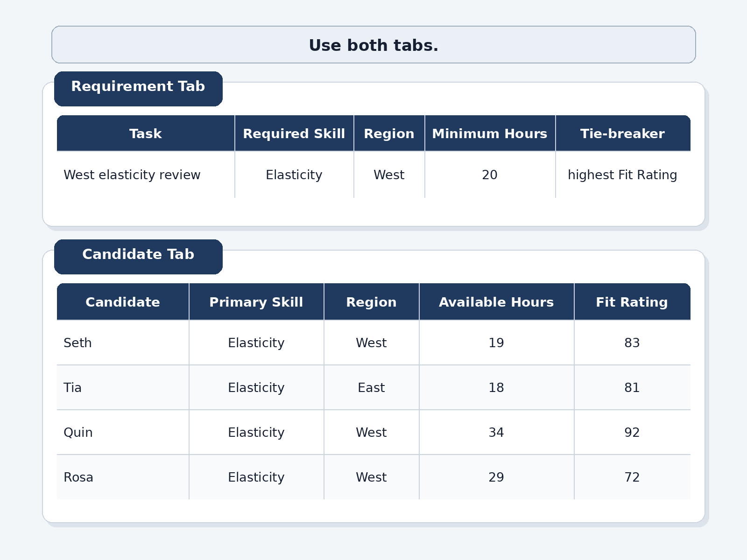The image size is (747, 560).
Task: Select the candidate name Tia
Action: 72,388
